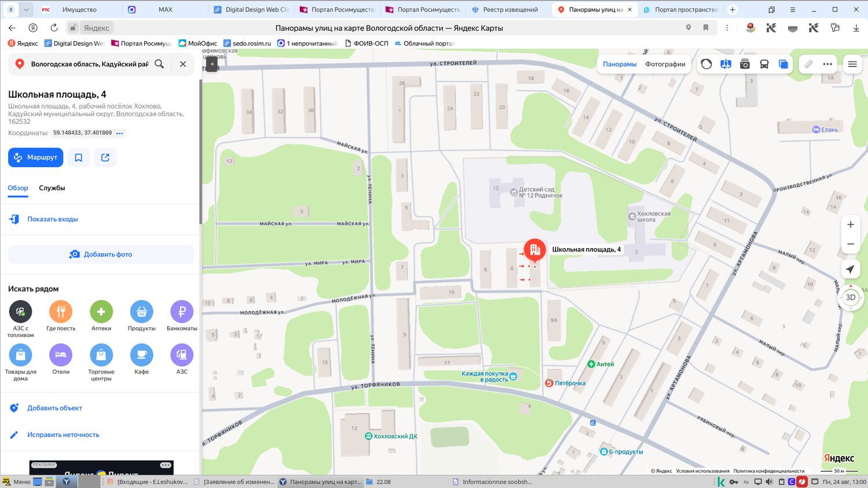
Task: Click the search magnifier in Yandex Maps
Action: (159, 64)
